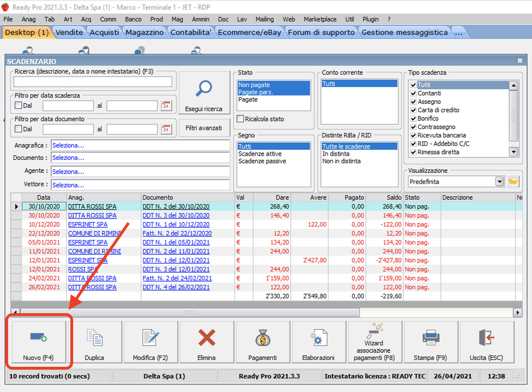Enable Dal checkbox for data documento

(x=18, y=129)
